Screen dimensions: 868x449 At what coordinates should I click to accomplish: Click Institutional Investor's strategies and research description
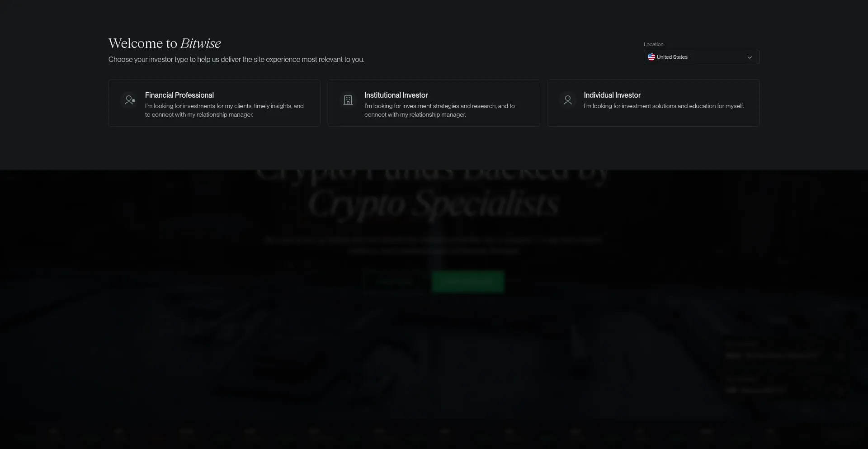point(439,110)
